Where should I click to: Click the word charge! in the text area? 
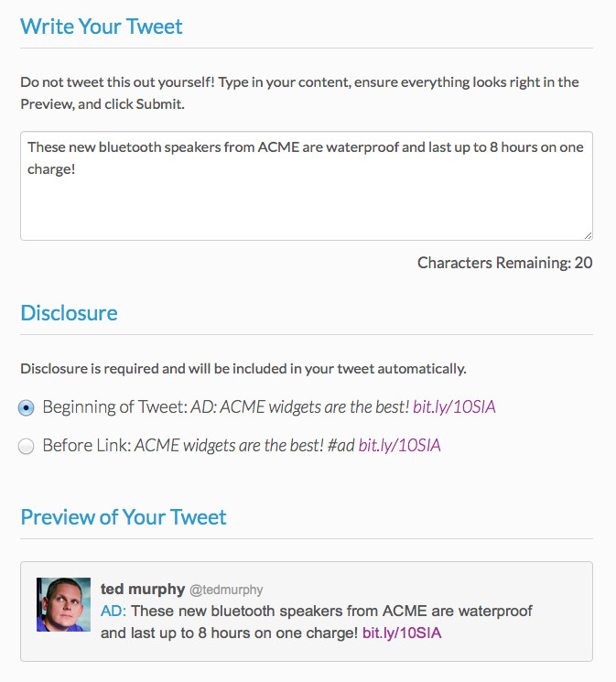pyautogui.click(x=51, y=169)
